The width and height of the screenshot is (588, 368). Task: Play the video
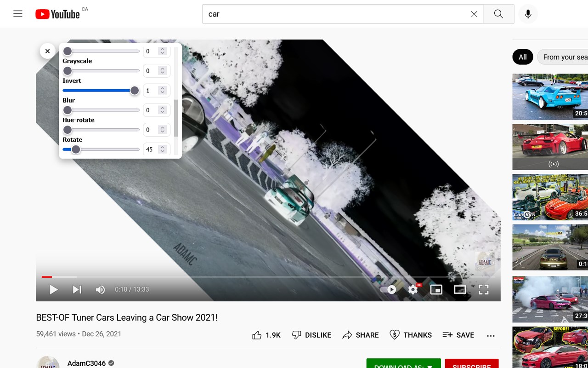54,289
